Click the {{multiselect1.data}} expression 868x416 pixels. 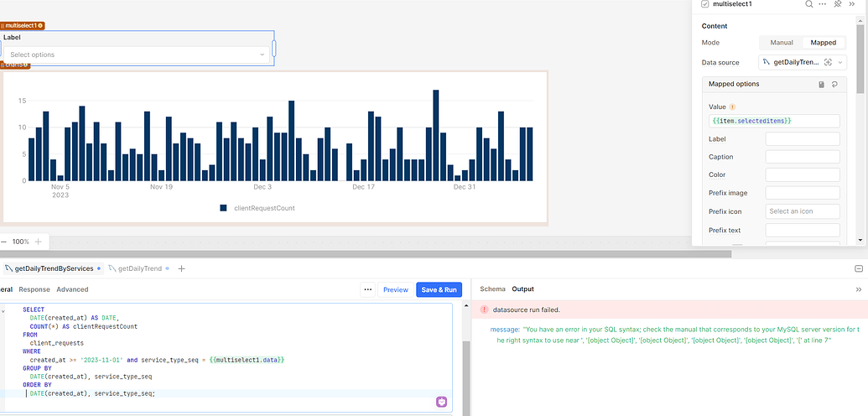pyautogui.click(x=247, y=360)
